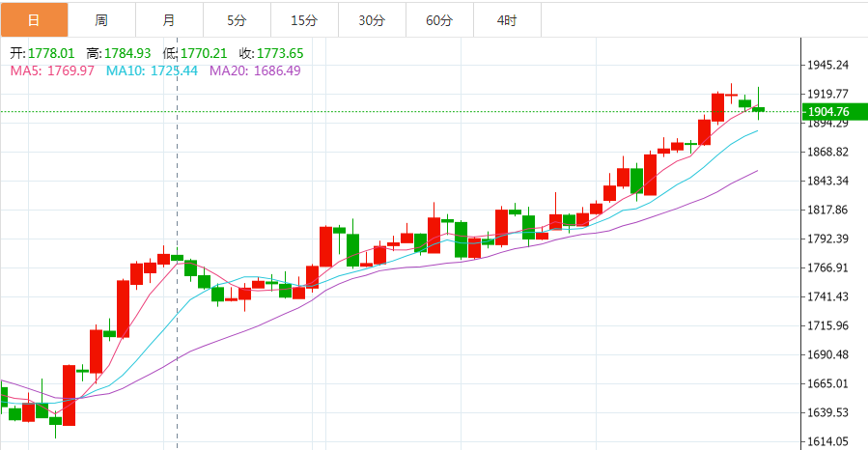Open the 月 monthly chart tab
This screenshot has height=450, width=868.
(169, 20)
